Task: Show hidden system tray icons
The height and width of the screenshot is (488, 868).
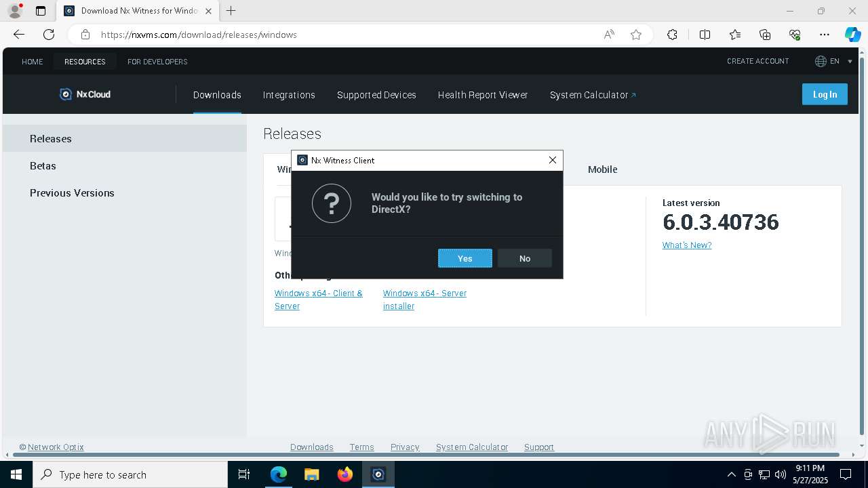Action: [731, 474]
